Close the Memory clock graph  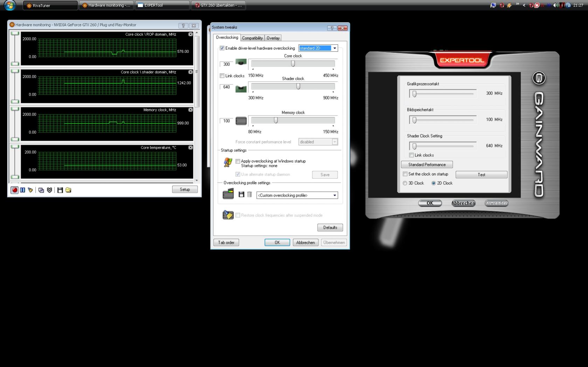[x=191, y=110]
